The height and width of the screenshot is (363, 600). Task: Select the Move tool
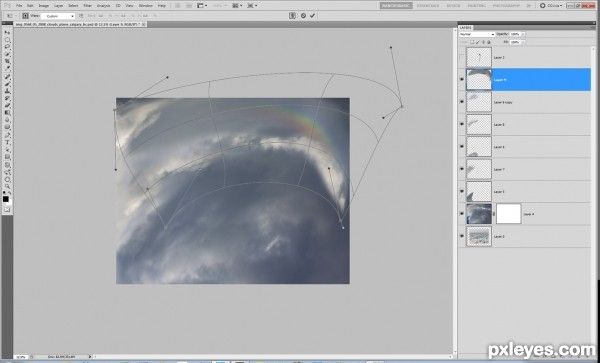point(7,33)
